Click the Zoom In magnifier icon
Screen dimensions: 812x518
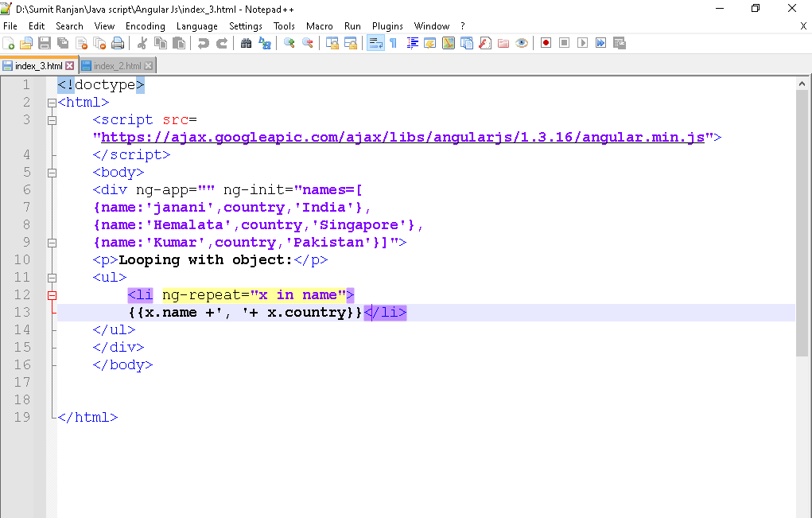pyautogui.click(x=289, y=43)
